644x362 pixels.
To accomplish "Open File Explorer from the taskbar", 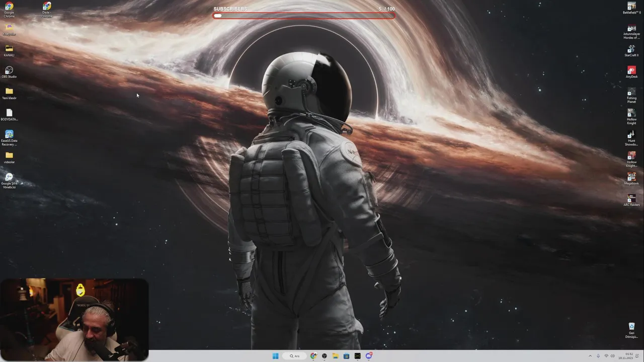I will pyautogui.click(x=335, y=356).
